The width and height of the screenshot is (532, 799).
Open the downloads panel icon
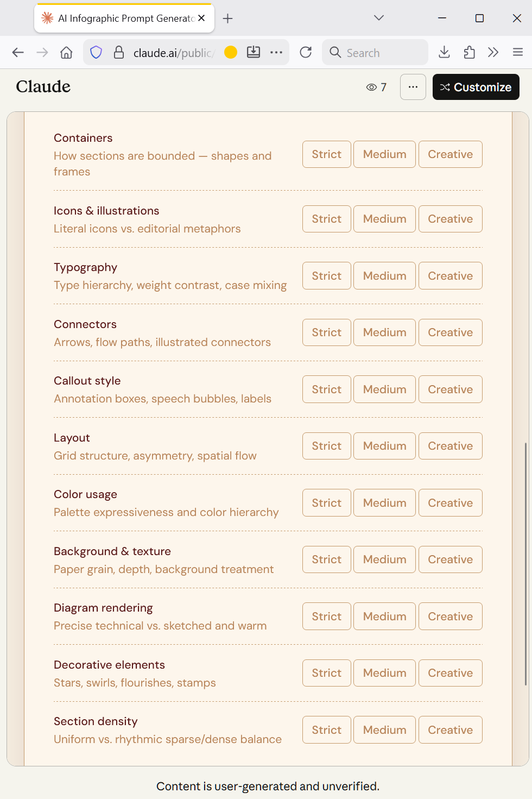pos(444,53)
